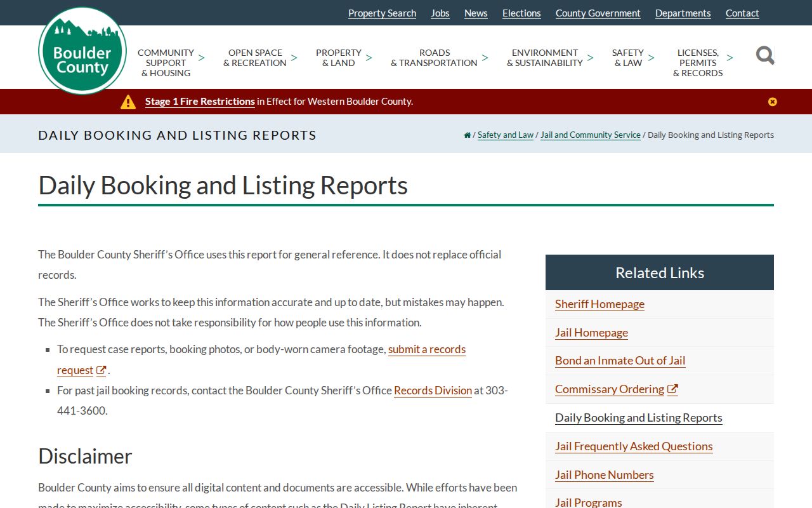Open the Records Division link
Screen dimensions: 812x508
pyautogui.click(x=433, y=391)
